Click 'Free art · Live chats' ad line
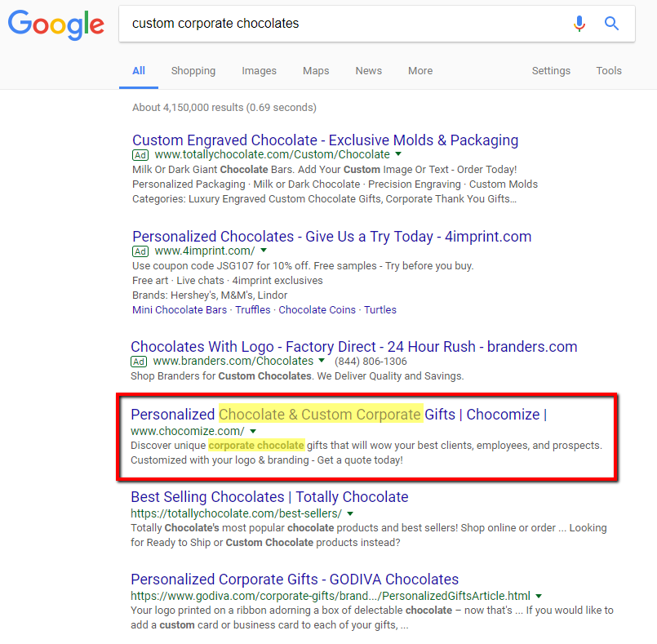Image resolution: width=657 pixels, height=644 pixels. pyautogui.click(x=228, y=280)
